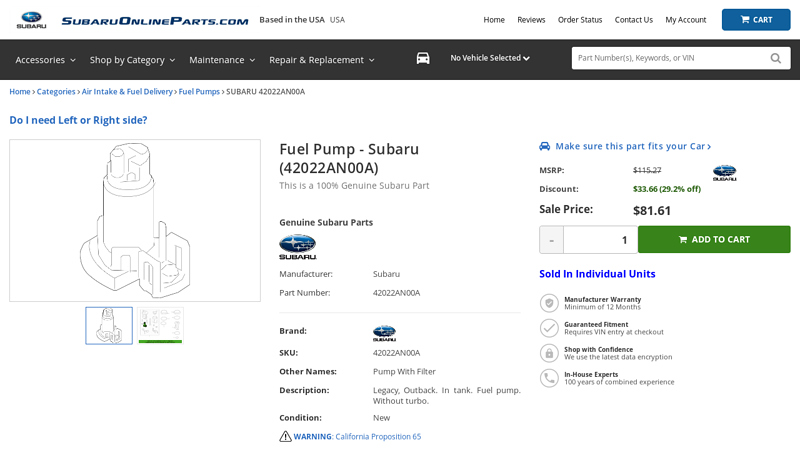Click the part number search field
This screenshot has height=450, width=800.
tap(668, 58)
